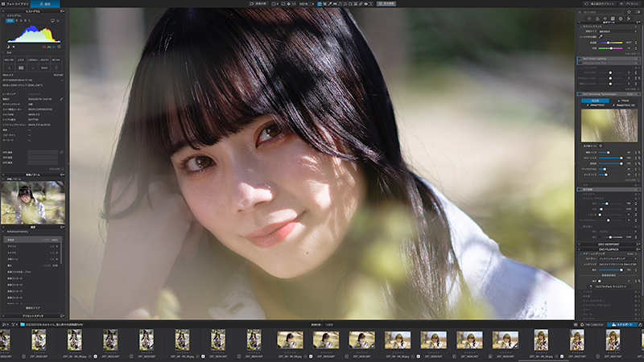Switch to the フォトライブラリ tab
644x362 pixels.
coord(15,4)
